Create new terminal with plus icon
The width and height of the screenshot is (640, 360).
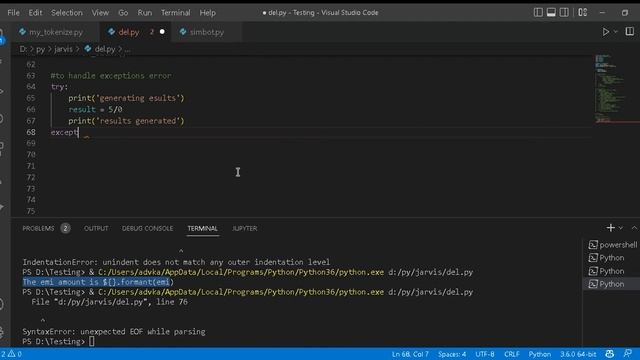610,228
